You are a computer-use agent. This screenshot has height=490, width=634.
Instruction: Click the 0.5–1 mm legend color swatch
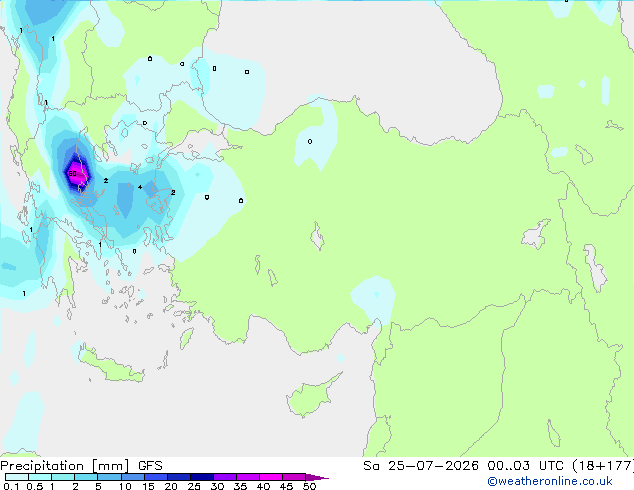pyautogui.click(x=40, y=477)
